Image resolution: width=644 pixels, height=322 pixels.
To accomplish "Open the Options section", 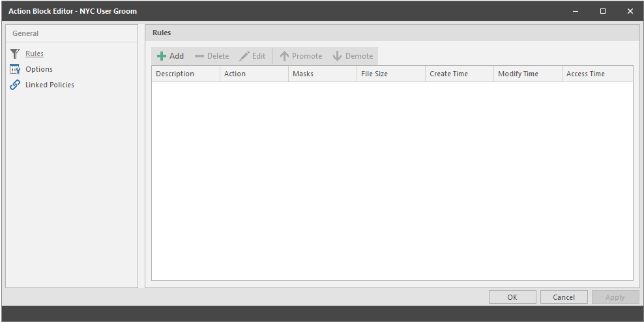I will 39,69.
